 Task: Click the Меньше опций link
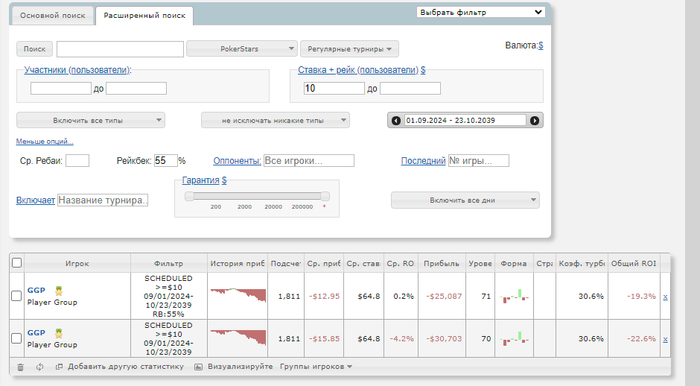(x=45, y=141)
